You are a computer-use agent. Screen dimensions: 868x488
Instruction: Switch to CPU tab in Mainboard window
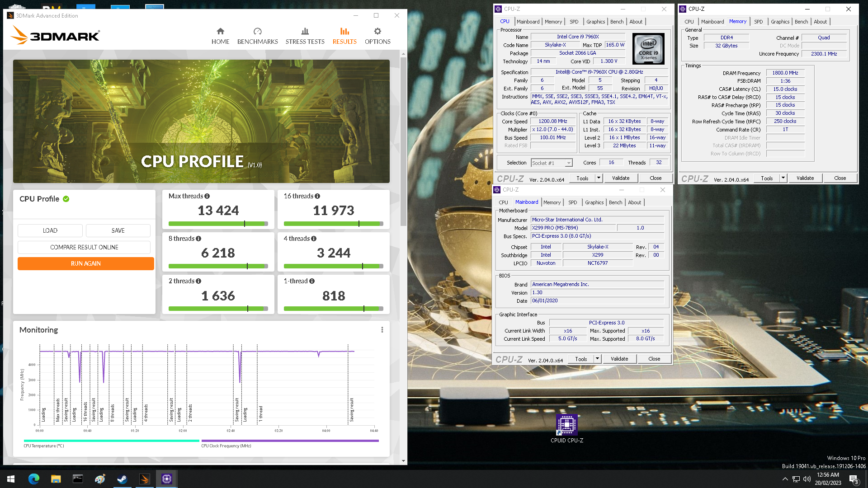tap(503, 202)
